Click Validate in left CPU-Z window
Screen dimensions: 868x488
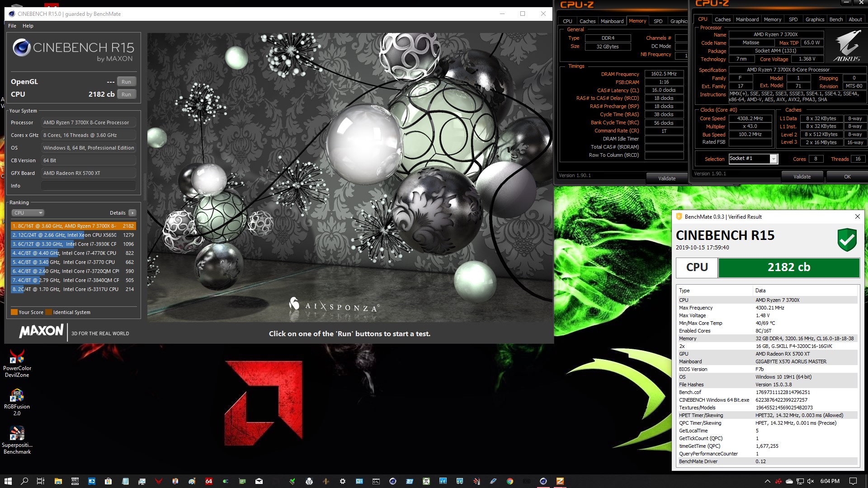(667, 178)
